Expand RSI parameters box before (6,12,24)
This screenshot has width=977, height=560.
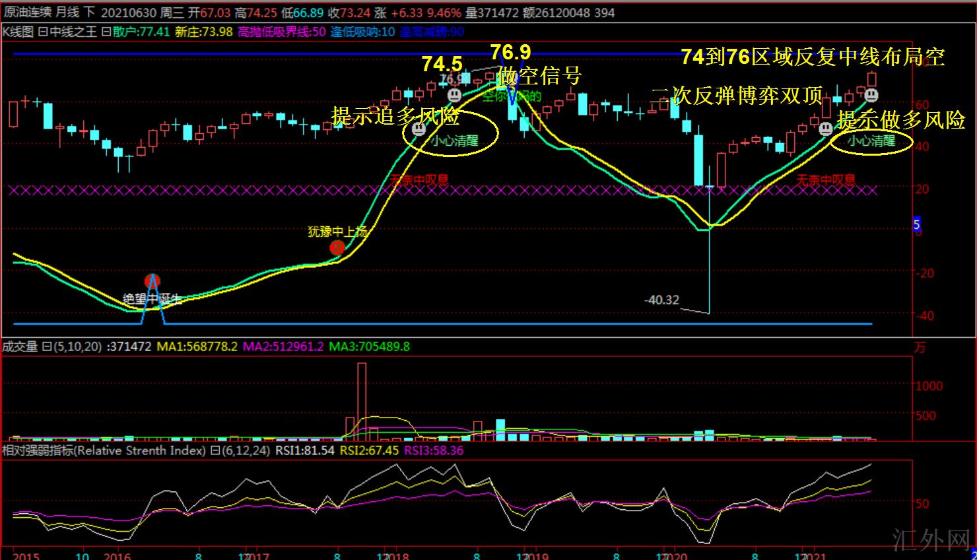point(215,451)
